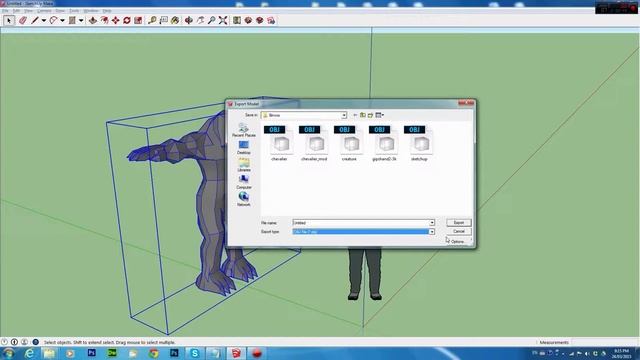The width and height of the screenshot is (640, 360).
Task: Pick the Scale tool
Action: [x=138, y=20]
